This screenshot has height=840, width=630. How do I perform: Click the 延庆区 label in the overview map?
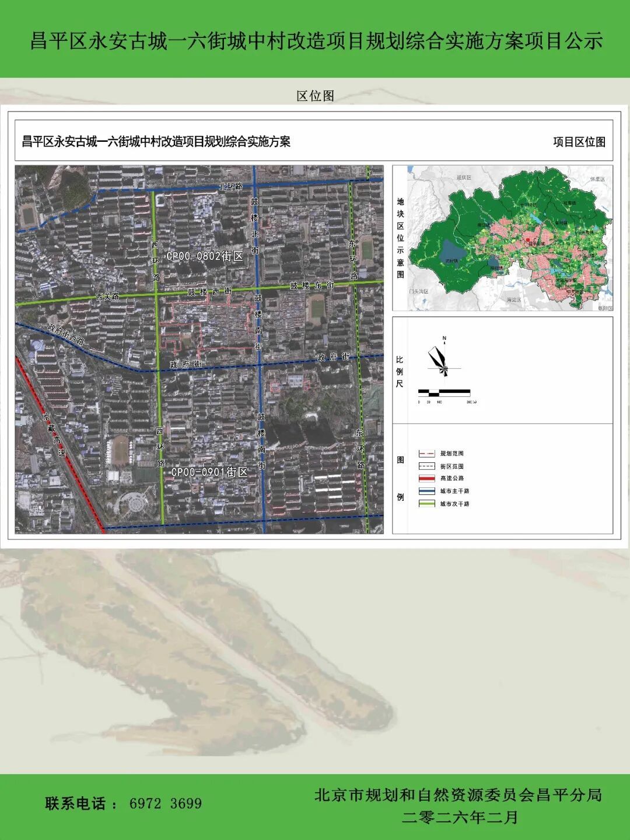pyautogui.click(x=464, y=177)
